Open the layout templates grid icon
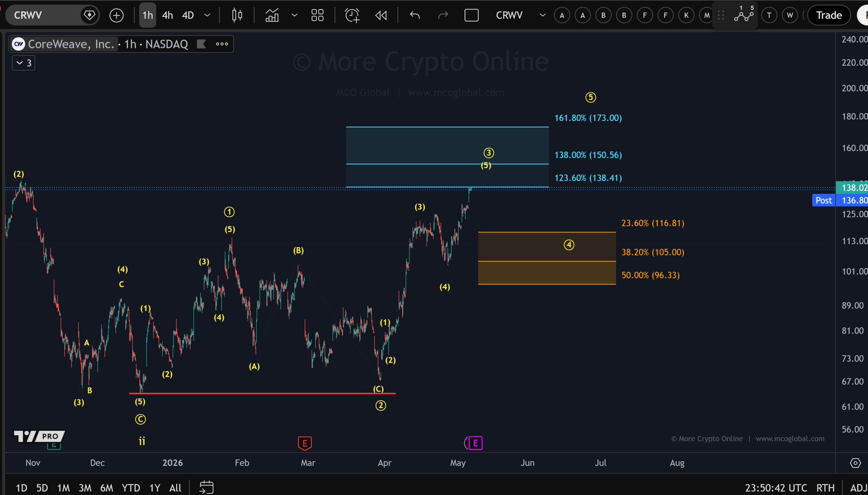Viewport: 868px width, 495px height. click(317, 16)
